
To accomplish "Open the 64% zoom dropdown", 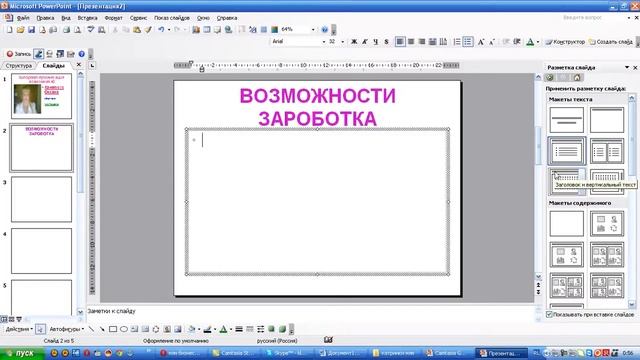I will click(x=313, y=30).
